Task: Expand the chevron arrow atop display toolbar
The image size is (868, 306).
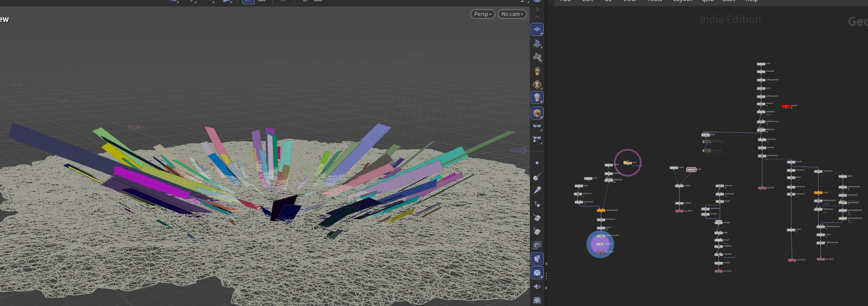Action: 537,17
